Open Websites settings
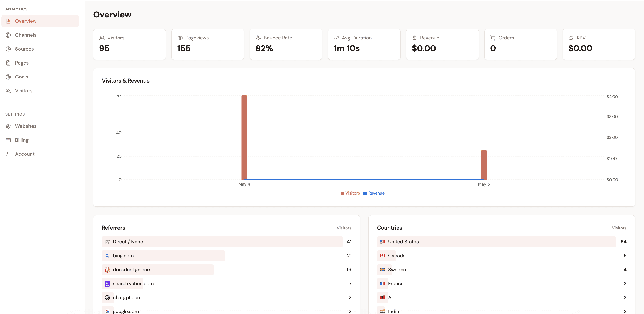The height and width of the screenshot is (314, 644). click(40, 126)
